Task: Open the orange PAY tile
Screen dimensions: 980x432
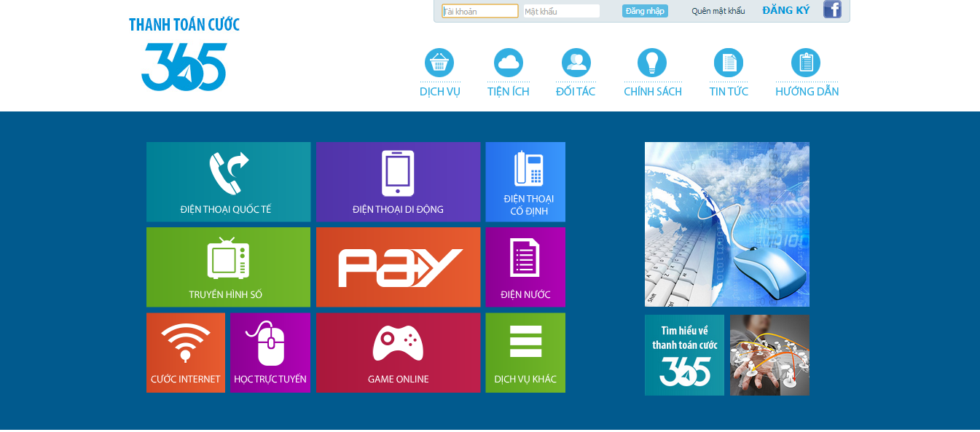Action: [398, 267]
